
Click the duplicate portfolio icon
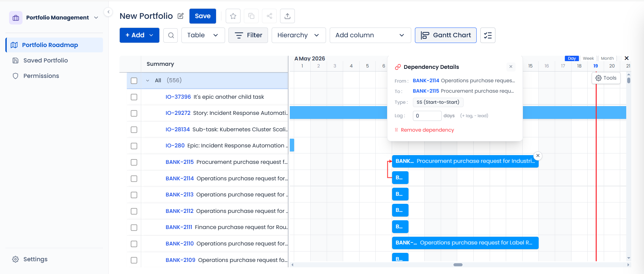click(251, 16)
